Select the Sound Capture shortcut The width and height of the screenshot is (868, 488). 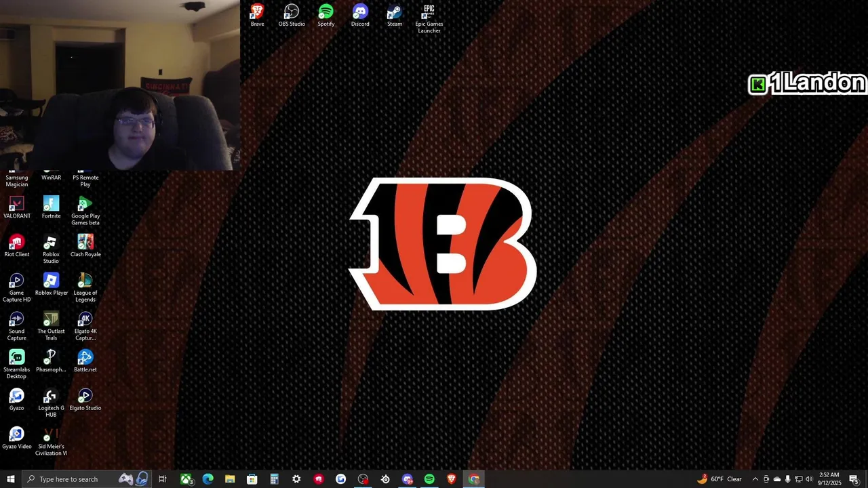[x=17, y=326]
